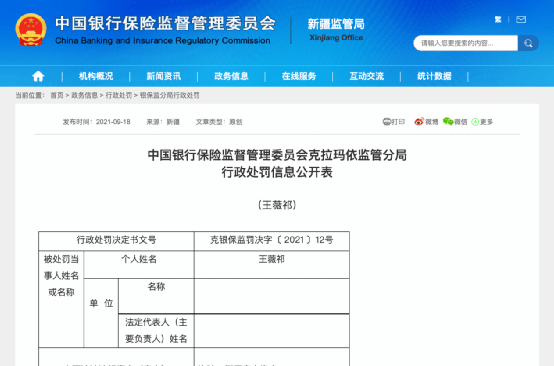Open the 互动交流 menu
This screenshot has width=554, height=366.
(367, 76)
